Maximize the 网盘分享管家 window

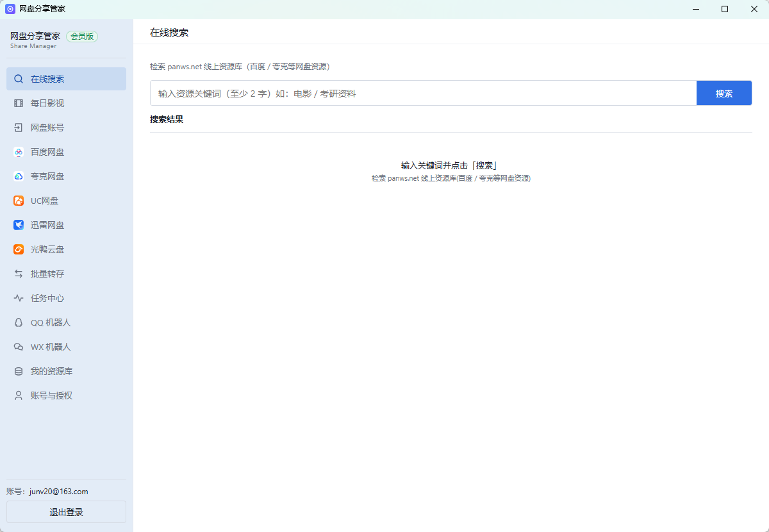pos(725,9)
